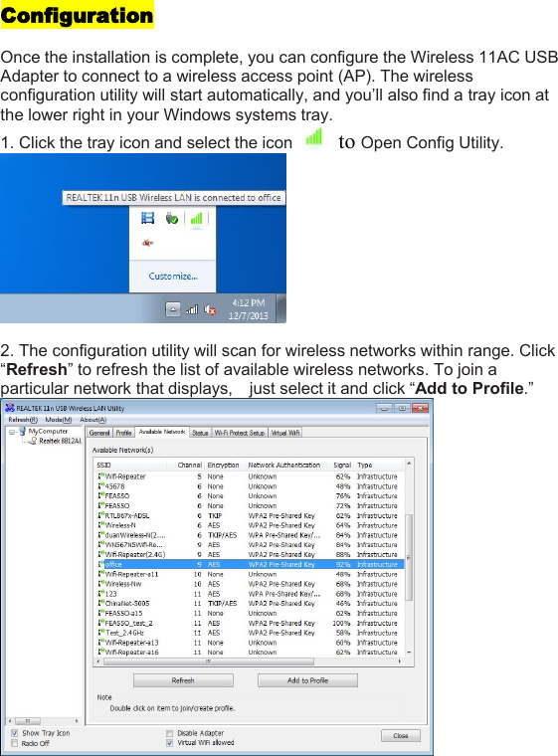This screenshot has width=558, height=756.
Task: Select the ChinaNet-5005 network row
Action: coord(249,604)
